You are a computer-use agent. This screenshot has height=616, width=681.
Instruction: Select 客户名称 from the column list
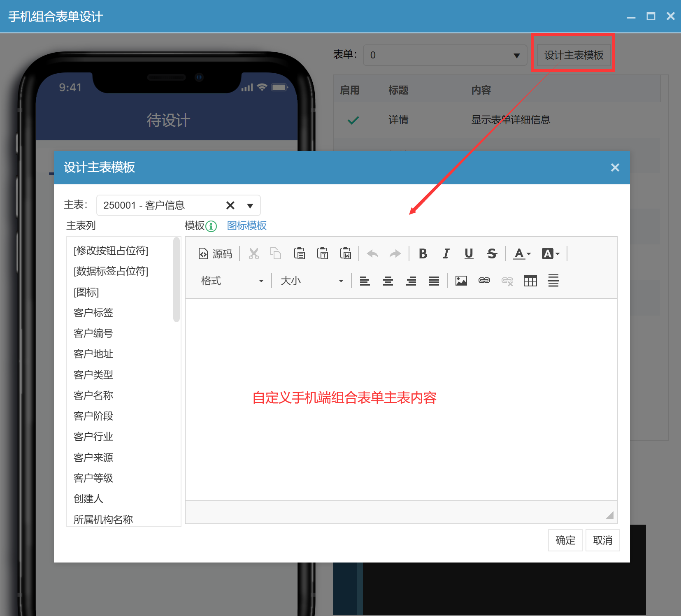pyautogui.click(x=93, y=395)
